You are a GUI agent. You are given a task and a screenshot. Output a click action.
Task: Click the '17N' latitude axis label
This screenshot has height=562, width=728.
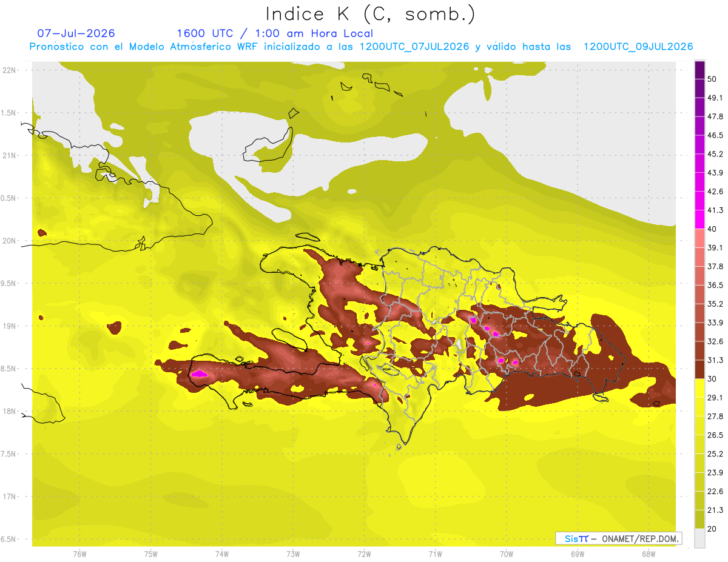[9, 497]
